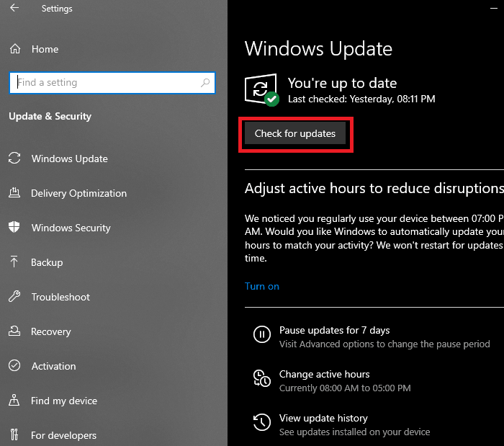This screenshot has height=446, width=504.
Task: Click 'Currently 08:00 AM to 05:00 PM' text
Action: coord(345,388)
